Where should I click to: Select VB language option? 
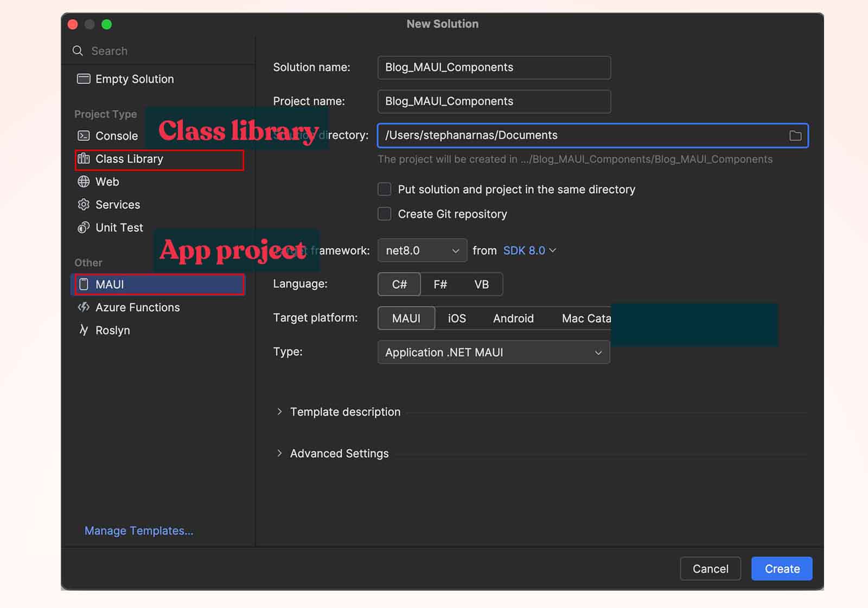[x=482, y=284]
